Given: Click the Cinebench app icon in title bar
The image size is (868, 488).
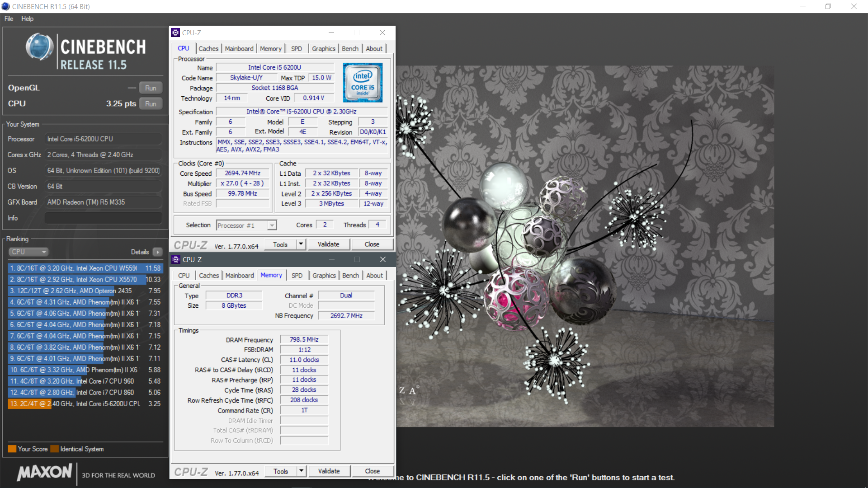Looking at the screenshot, I should pos(5,6).
